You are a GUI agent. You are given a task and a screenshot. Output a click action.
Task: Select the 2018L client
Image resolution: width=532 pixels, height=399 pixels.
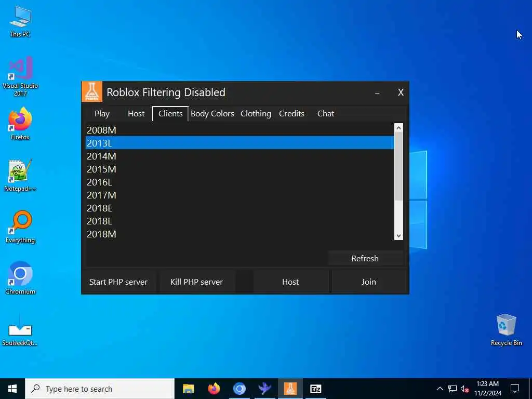point(240,221)
